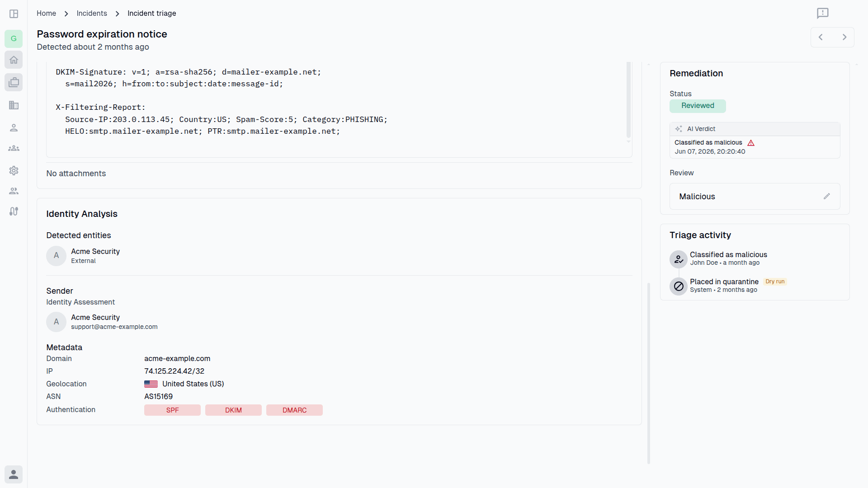Click the Incident triage breadcrumb
This screenshot has height=488, width=868.
point(152,14)
